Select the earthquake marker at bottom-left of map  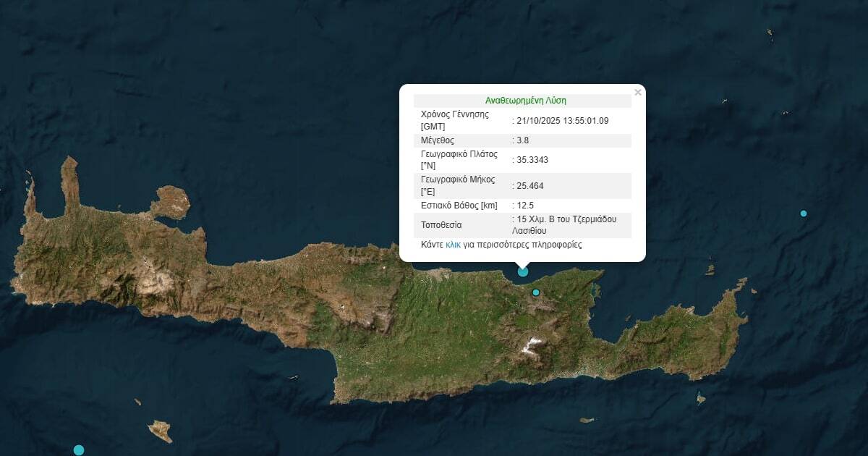[x=79, y=450]
